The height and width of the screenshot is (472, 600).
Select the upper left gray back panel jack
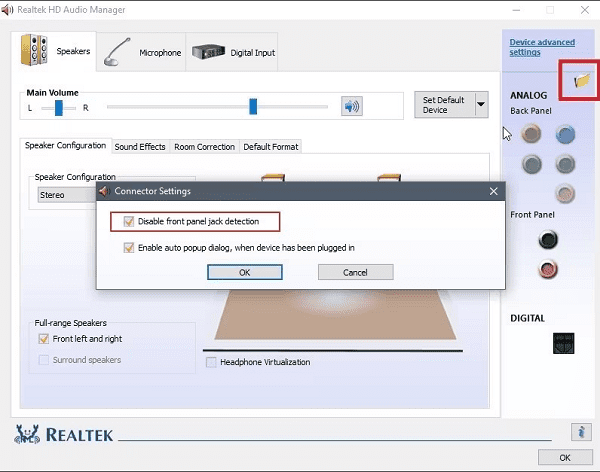(x=532, y=164)
